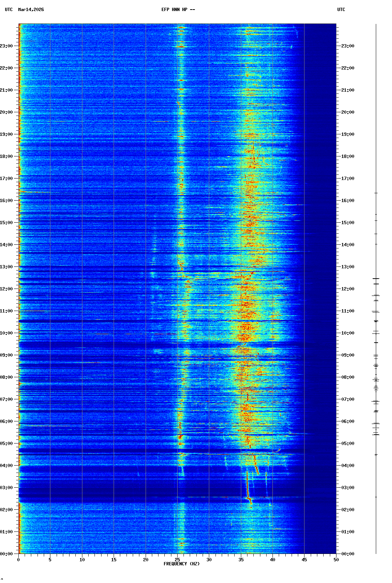
Task: Select the 35 Hz frequency tick label
Action: tap(241, 560)
